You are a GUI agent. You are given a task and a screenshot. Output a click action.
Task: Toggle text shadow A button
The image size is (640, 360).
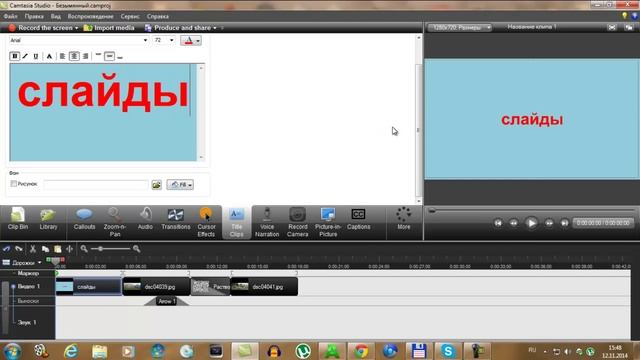pos(49,56)
